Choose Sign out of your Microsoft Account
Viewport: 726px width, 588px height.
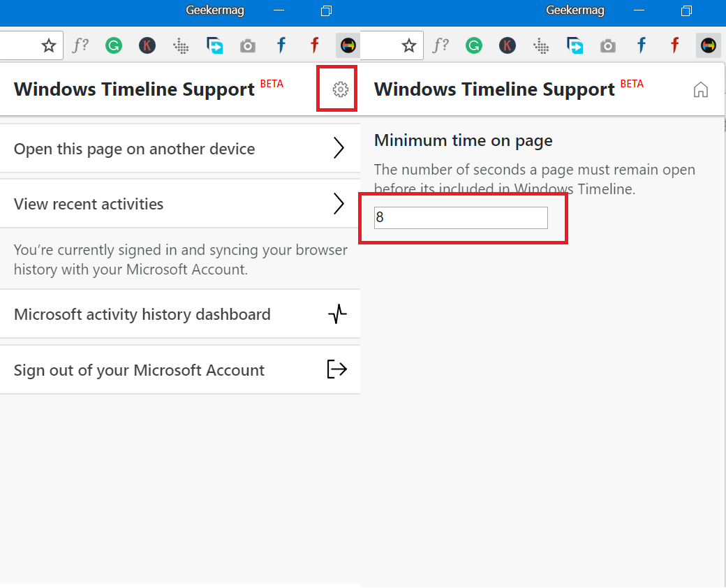coord(180,369)
